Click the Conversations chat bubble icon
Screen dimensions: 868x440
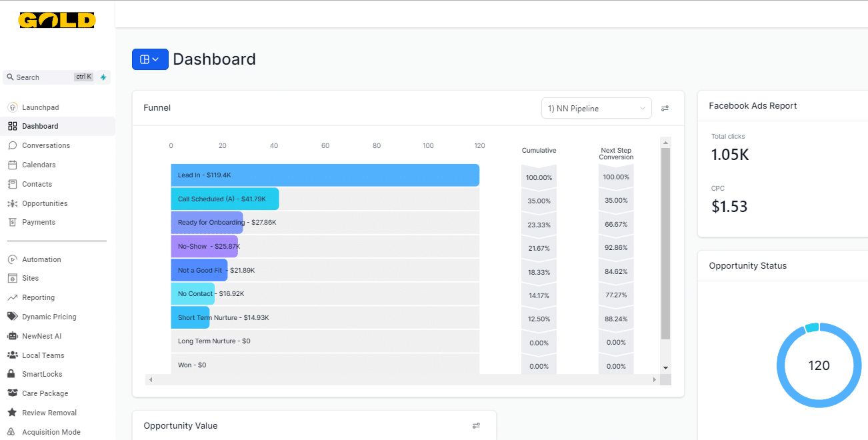point(13,145)
